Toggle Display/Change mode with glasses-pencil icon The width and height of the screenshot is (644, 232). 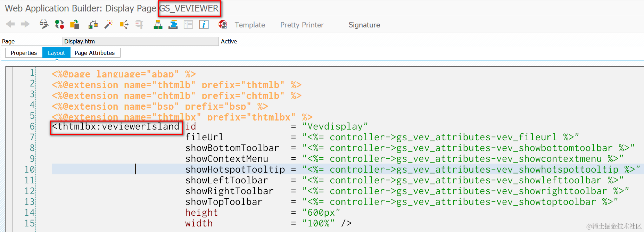[44, 24]
